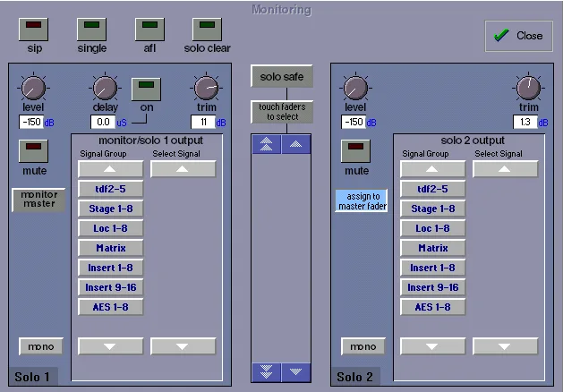This screenshot has height=392, width=563.
Task: Click Select Signal down arrow in solo 2 output
Action: pos(505,346)
